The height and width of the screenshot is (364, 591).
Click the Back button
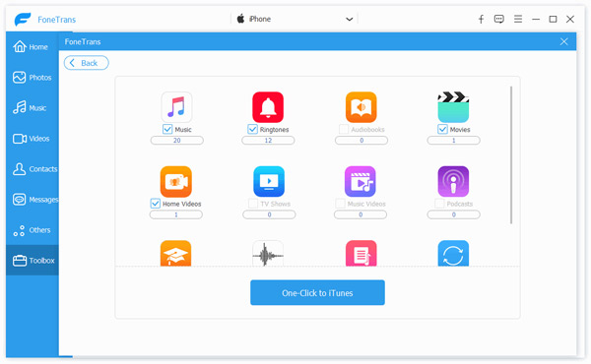(87, 63)
